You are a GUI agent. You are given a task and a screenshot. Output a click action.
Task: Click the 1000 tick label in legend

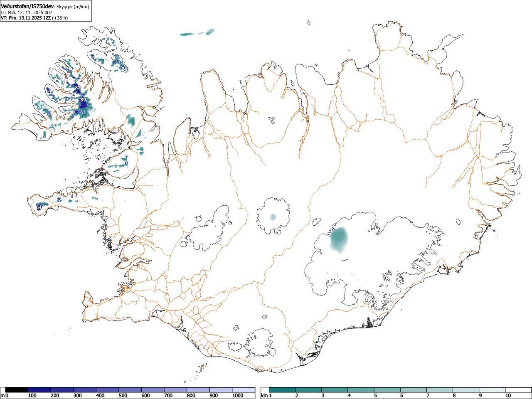click(x=237, y=396)
